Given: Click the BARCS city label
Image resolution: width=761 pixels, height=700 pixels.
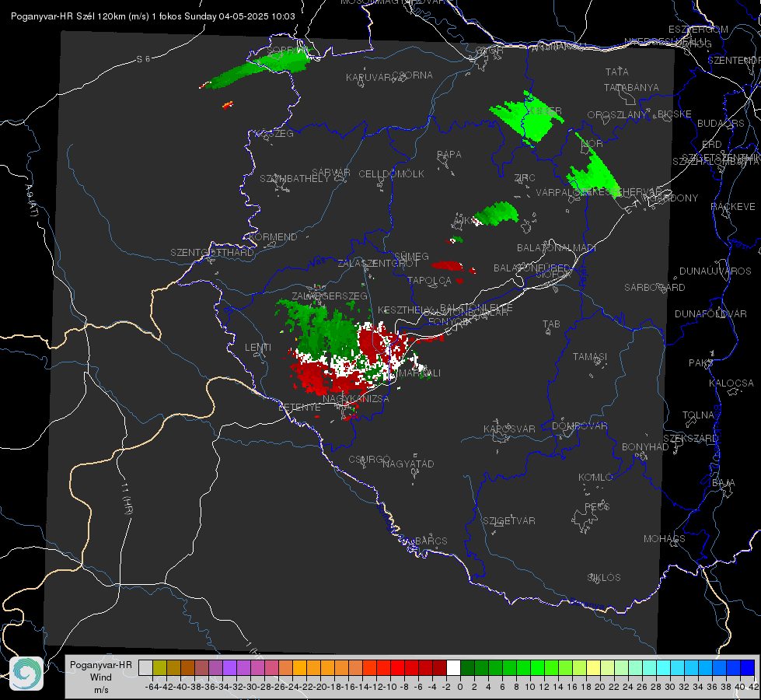Looking at the screenshot, I should pos(431,541).
